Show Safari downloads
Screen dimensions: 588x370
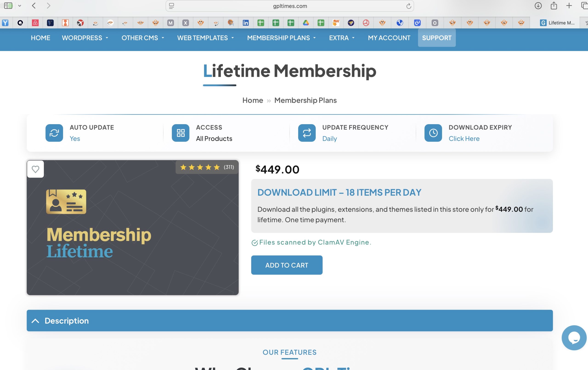click(538, 6)
